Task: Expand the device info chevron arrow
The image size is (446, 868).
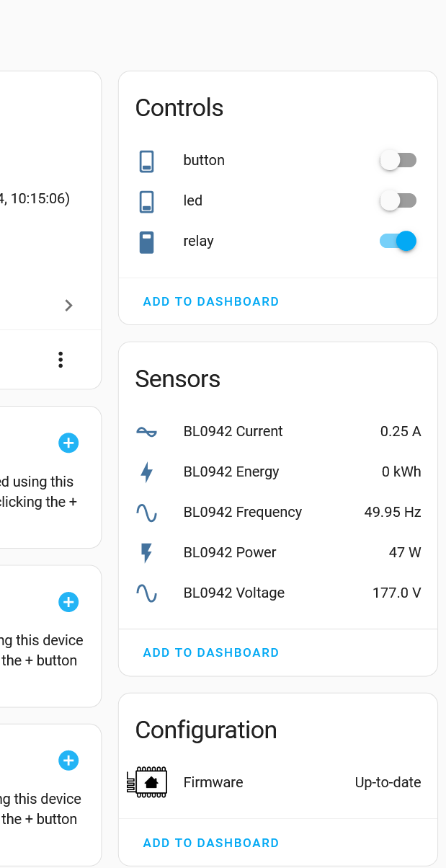Action: pyautogui.click(x=68, y=306)
